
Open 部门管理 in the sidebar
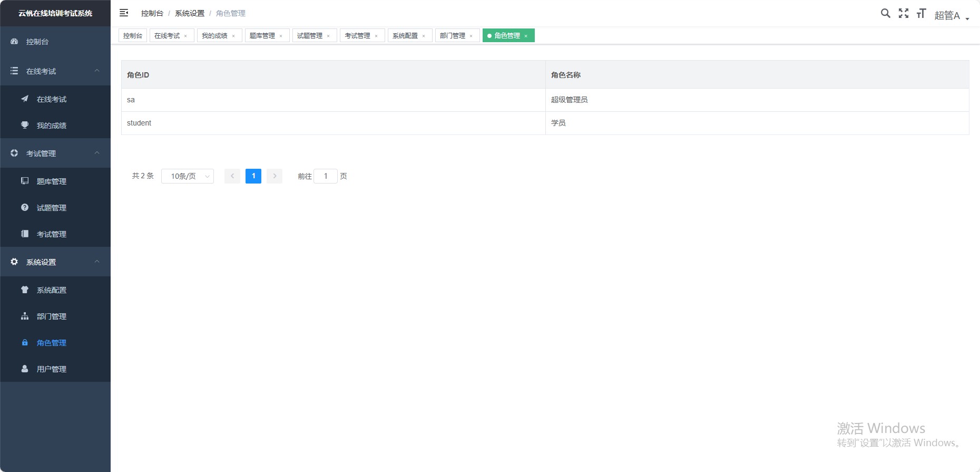55,316
